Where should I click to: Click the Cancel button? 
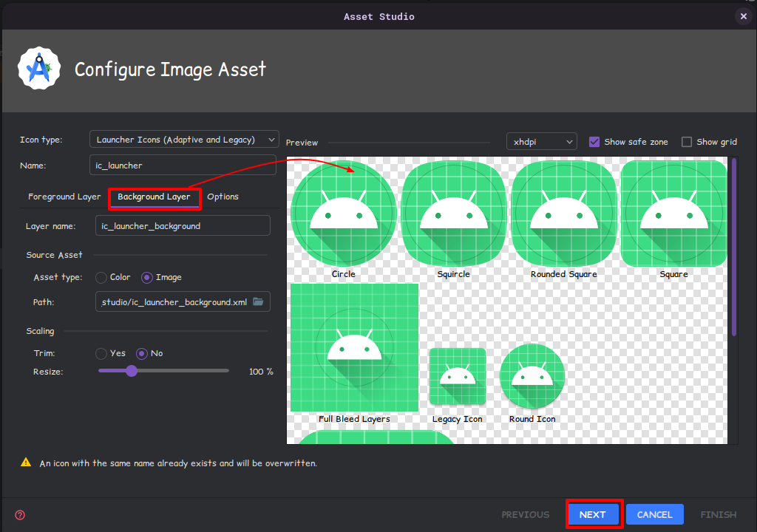tap(654, 515)
